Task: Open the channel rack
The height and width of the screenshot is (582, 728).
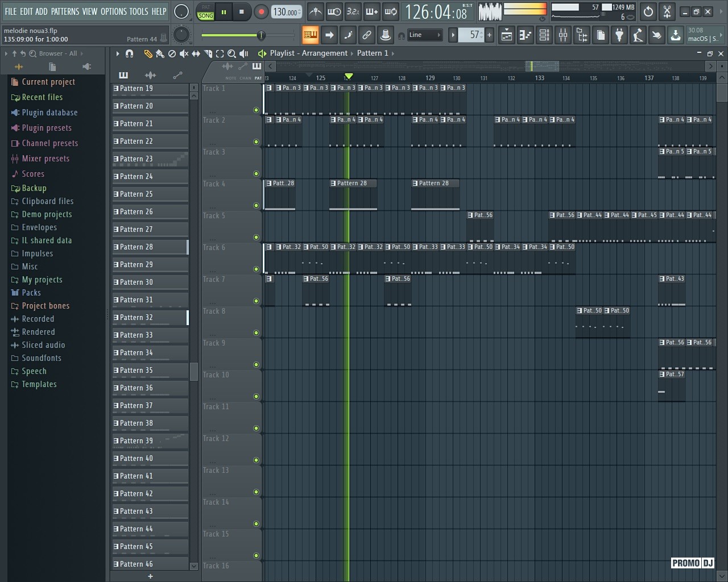Action: click(544, 35)
